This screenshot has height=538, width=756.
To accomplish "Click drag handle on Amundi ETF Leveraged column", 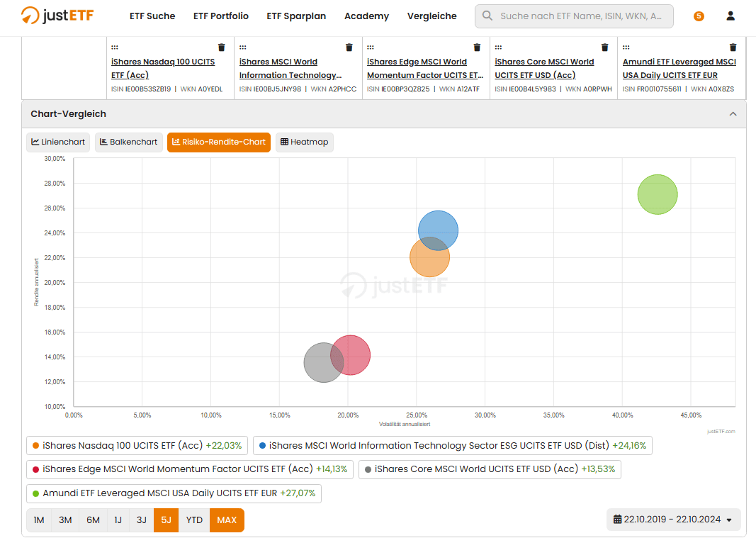I will point(626,47).
